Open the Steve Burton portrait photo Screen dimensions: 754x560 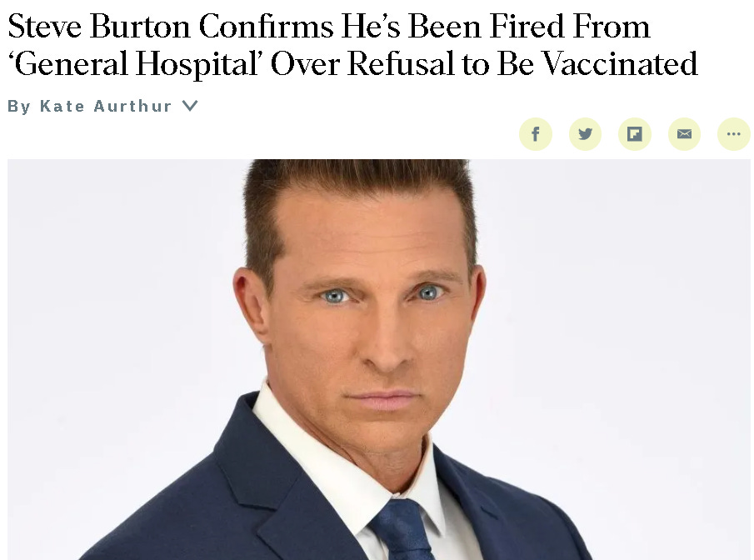[x=378, y=359]
